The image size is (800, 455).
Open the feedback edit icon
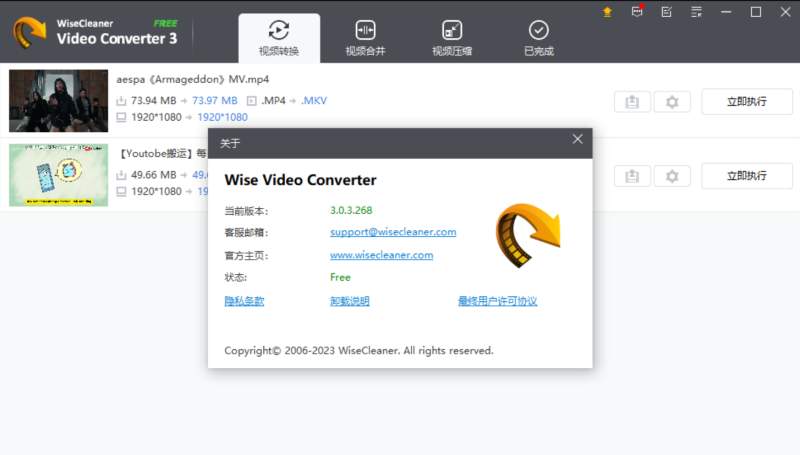(667, 12)
